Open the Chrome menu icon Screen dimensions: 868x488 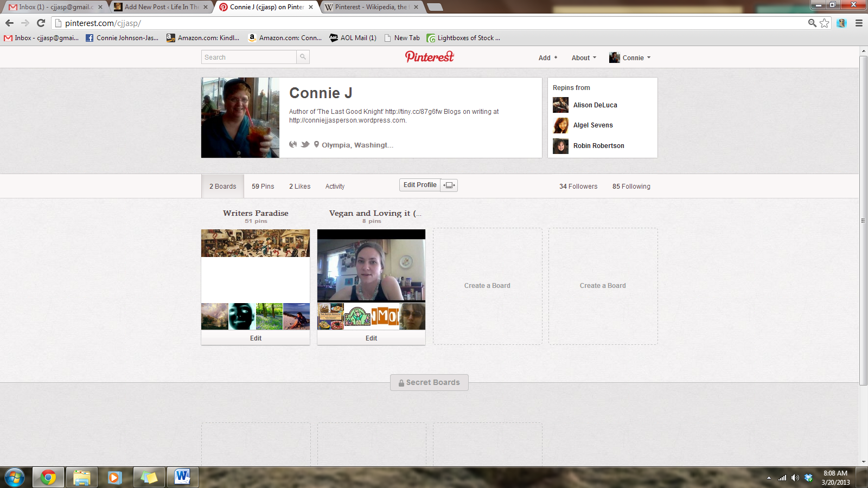pyautogui.click(x=859, y=23)
